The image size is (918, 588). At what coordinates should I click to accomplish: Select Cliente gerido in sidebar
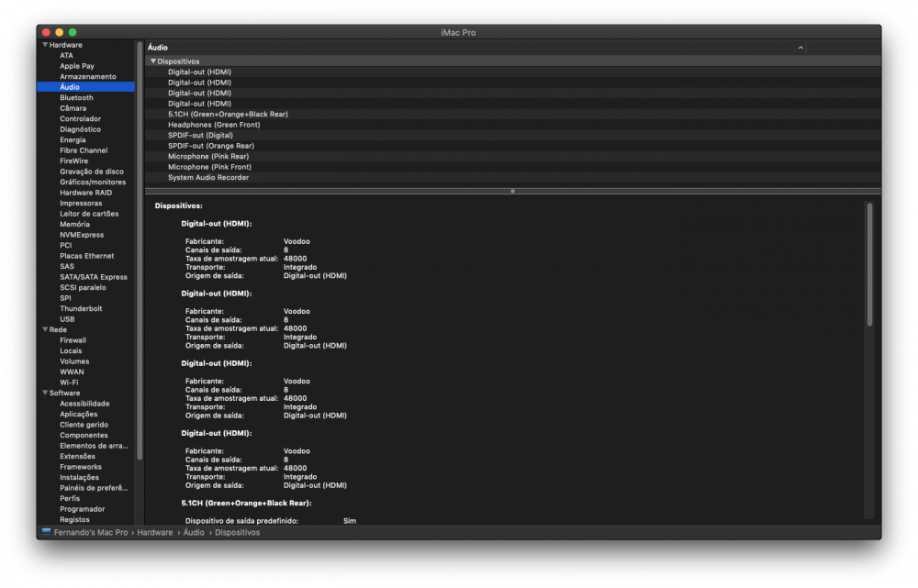[x=84, y=424]
